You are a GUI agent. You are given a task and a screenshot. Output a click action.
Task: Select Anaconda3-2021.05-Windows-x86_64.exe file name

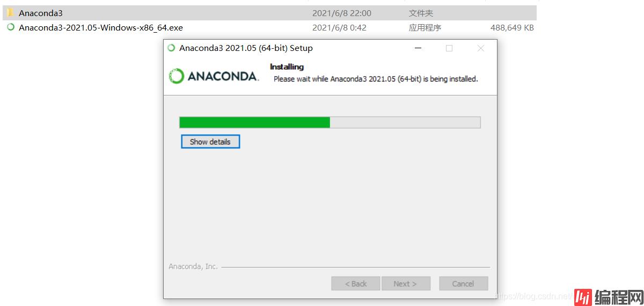(101, 27)
